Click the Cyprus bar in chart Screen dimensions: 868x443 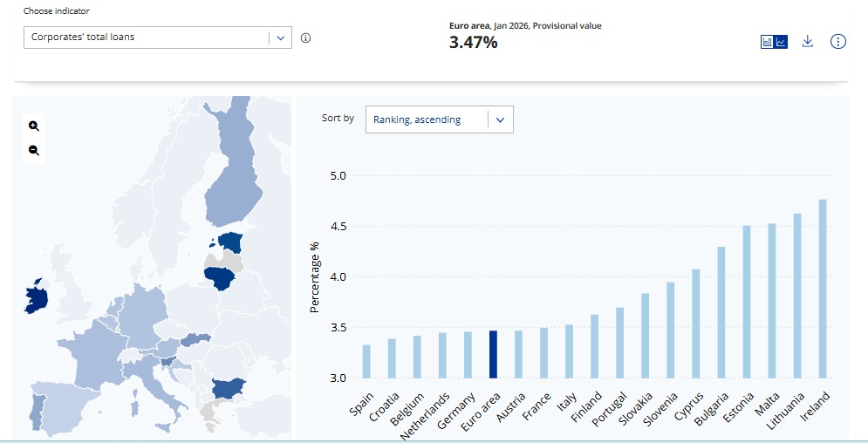(x=696, y=323)
